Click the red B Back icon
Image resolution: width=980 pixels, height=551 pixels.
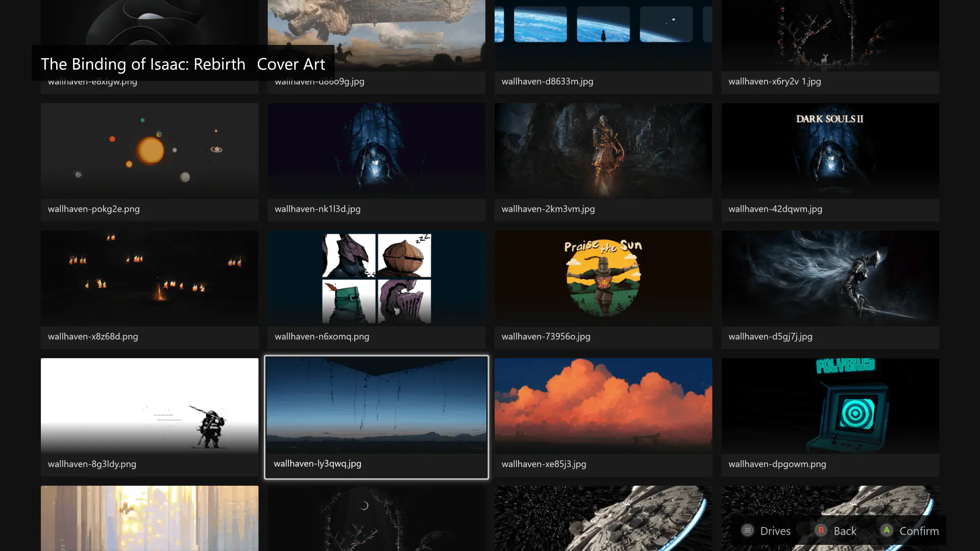(x=821, y=531)
